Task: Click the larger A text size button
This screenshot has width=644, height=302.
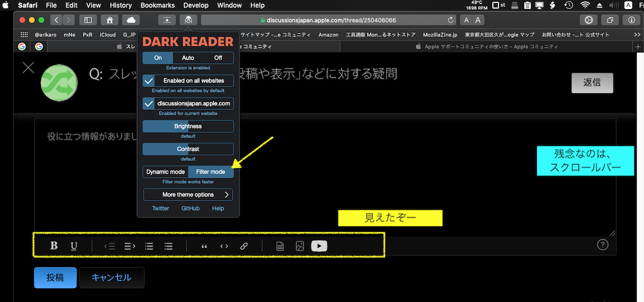Action: tap(478, 20)
